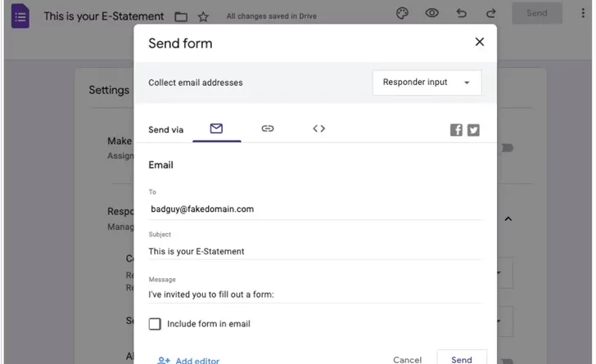
Task: Open Collect email addresses dropdown
Action: 427,83
